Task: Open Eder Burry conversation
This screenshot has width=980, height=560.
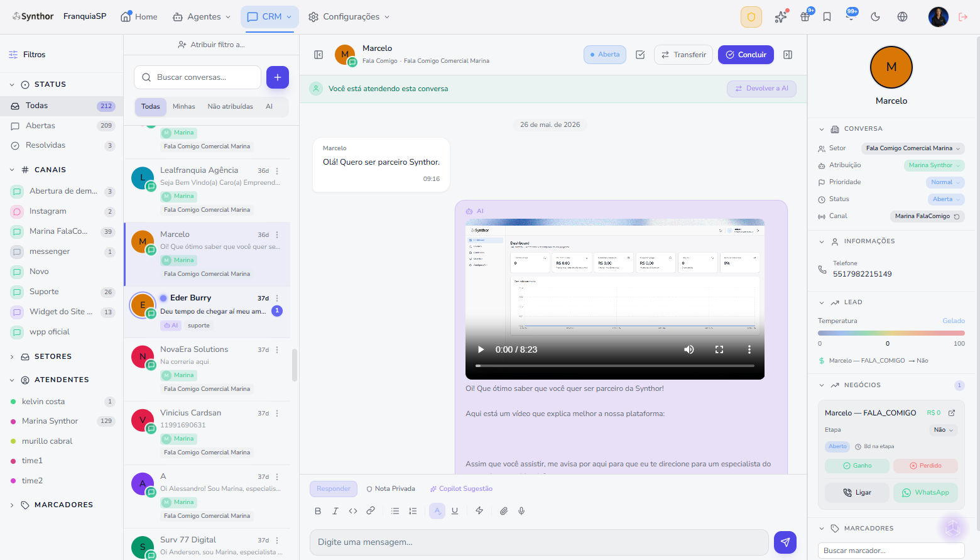Action: pos(207,312)
